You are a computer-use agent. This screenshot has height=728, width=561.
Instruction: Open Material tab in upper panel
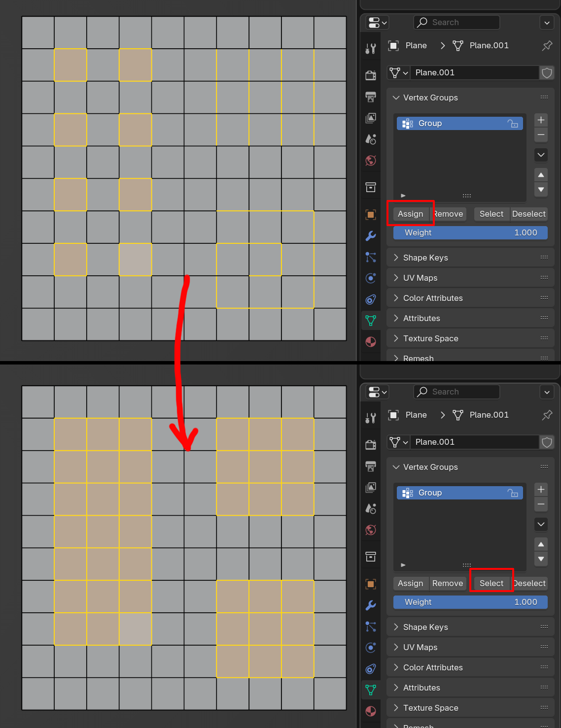point(371,342)
